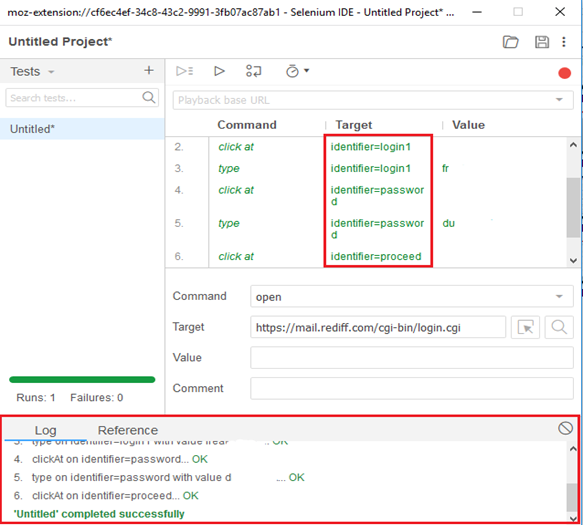Save the project with disk icon
This screenshot has height=525, width=583.
tap(542, 42)
